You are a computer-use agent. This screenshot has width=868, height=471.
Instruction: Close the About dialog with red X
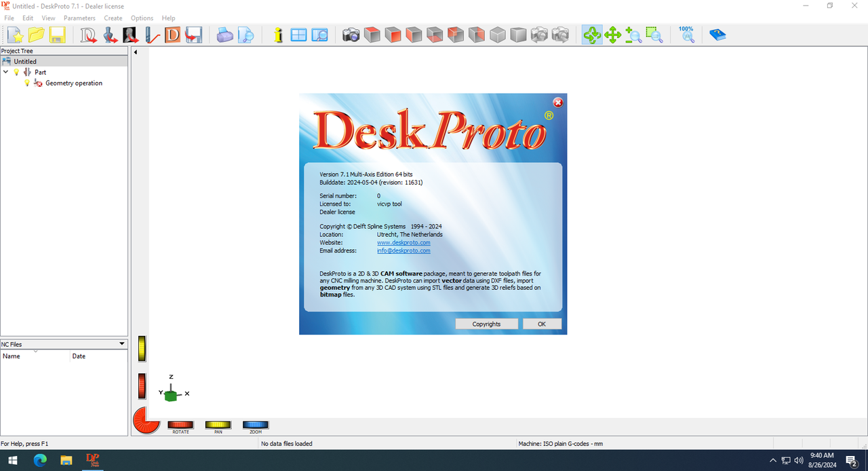pyautogui.click(x=558, y=102)
